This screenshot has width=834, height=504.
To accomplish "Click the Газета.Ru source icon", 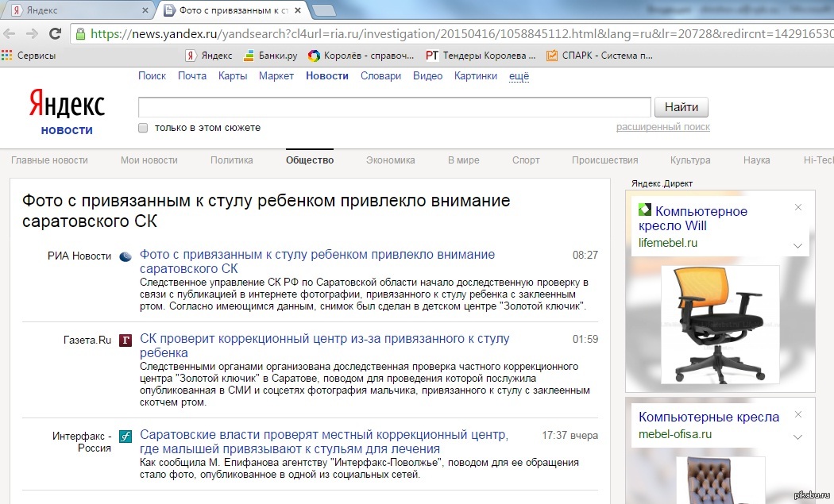I will point(125,340).
